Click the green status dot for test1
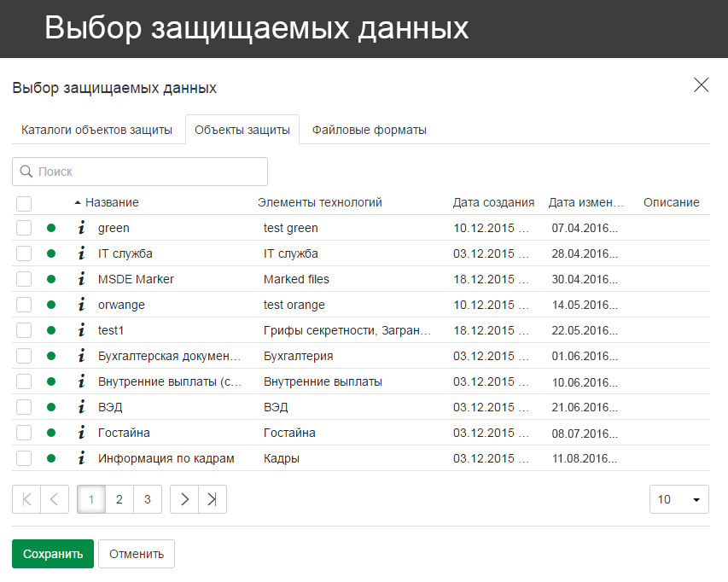 click(x=51, y=330)
